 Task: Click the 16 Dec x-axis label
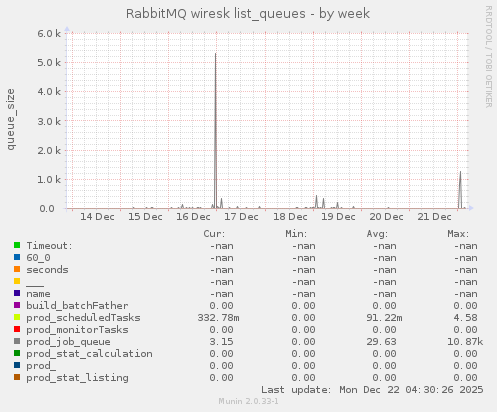(x=193, y=217)
